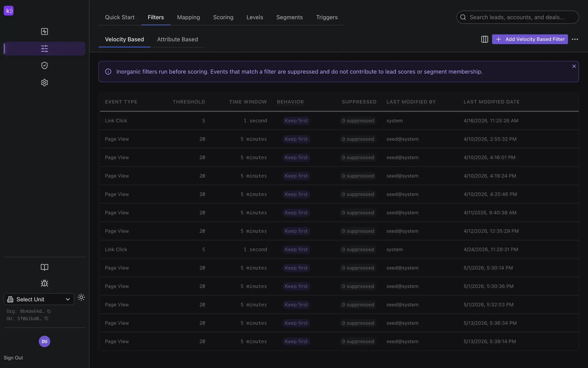Screen dimensions: 588x368
Task: Click 0 suppressed in 5/13/2026 5:39:14 PM row
Action: pos(358,341)
